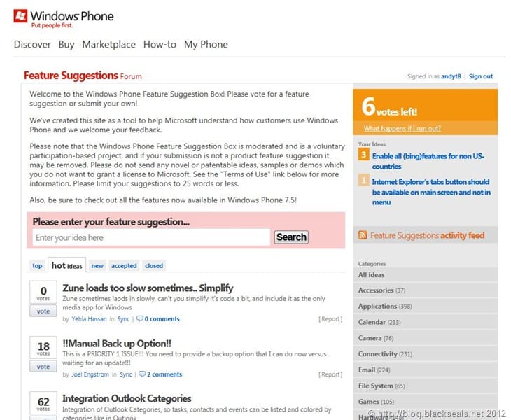This screenshot has width=511, height=420.
Task: Open the How-to menu item
Action: [160, 44]
